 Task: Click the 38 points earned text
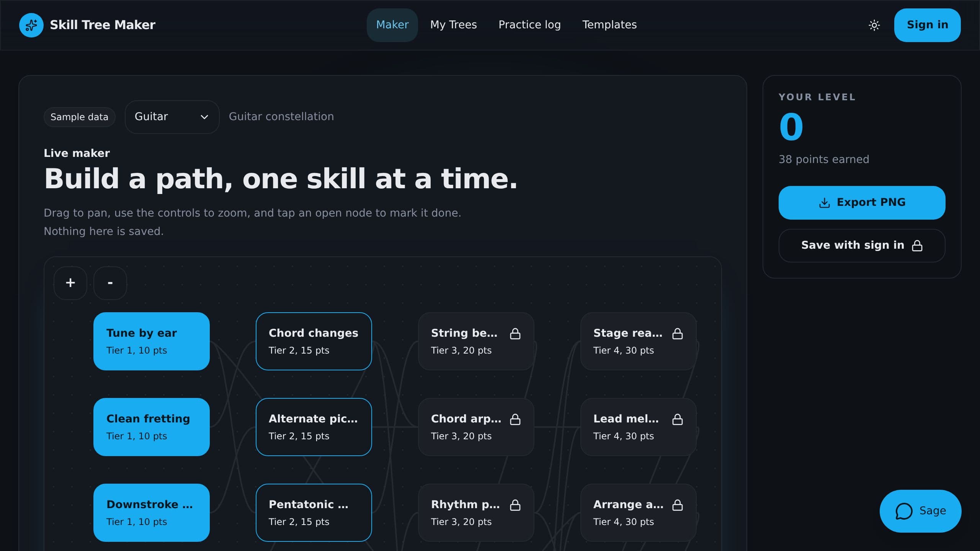(x=824, y=159)
